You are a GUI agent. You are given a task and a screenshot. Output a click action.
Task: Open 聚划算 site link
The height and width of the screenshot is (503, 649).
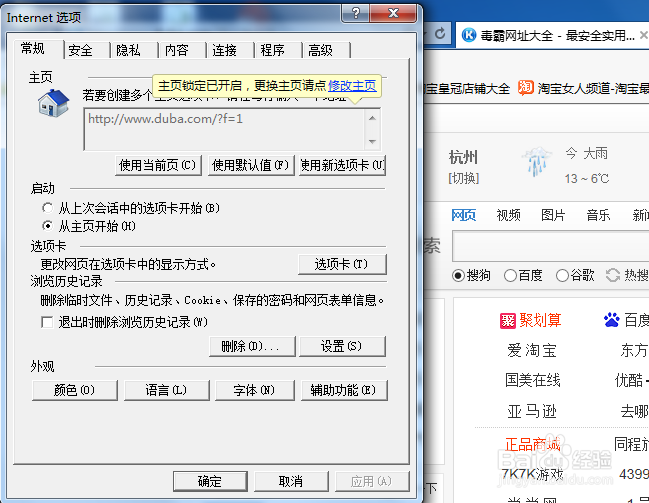click(x=540, y=320)
